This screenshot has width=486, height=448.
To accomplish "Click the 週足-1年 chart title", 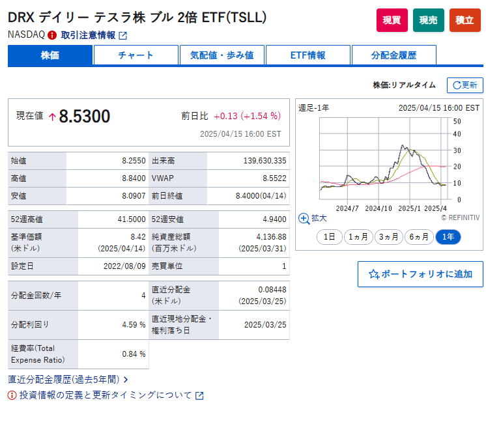I will pos(313,108).
